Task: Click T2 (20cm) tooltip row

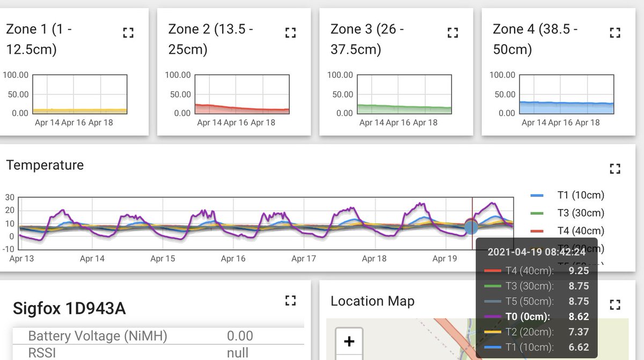Action: 537,332
